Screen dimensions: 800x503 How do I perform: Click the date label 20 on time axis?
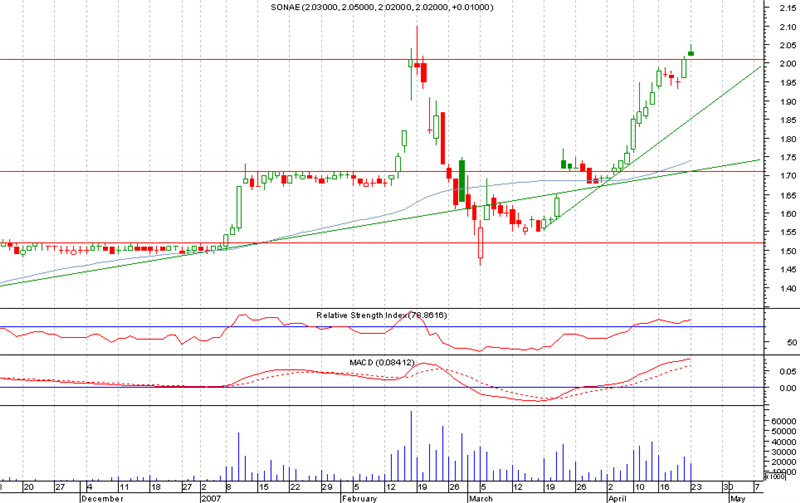tap(29, 487)
